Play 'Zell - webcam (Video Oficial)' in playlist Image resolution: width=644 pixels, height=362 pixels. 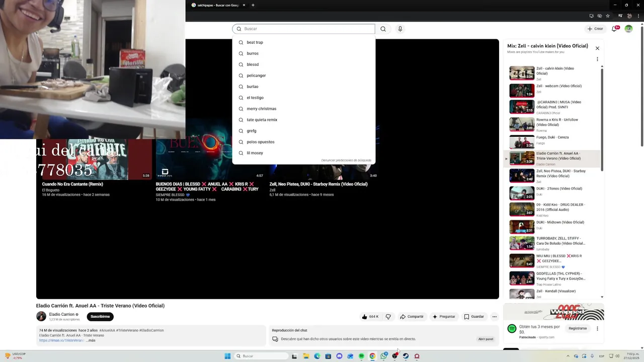tap(552, 90)
